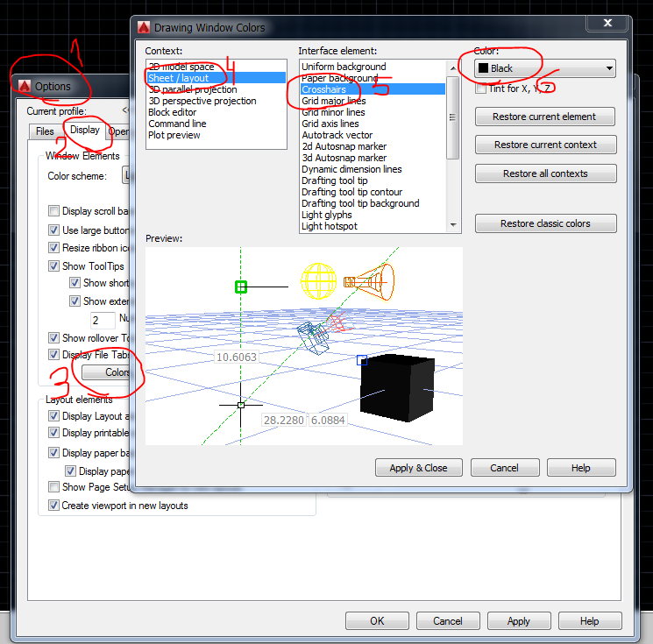Select Grid major lines element
The width and height of the screenshot is (653, 644).
pyautogui.click(x=373, y=101)
